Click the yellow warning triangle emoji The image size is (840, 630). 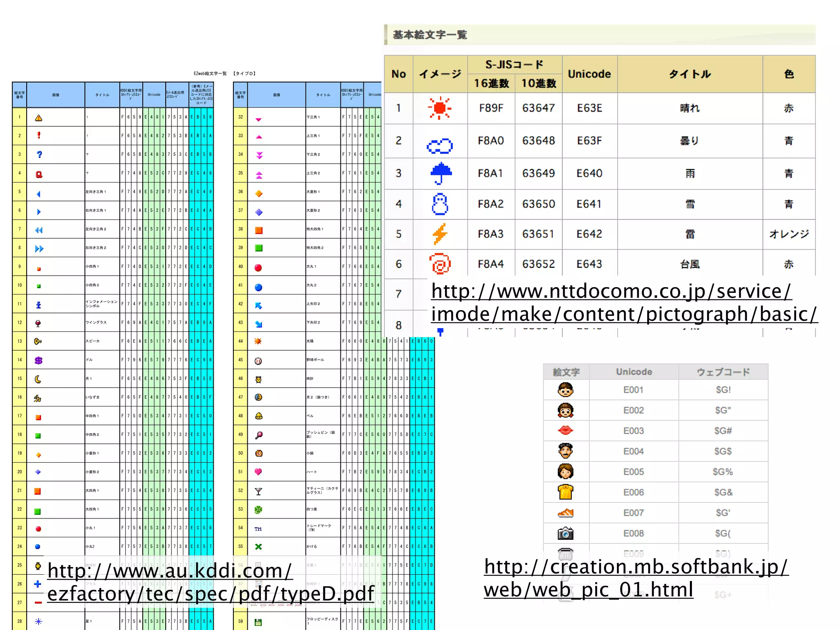pyautogui.click(x=39, y=118)
